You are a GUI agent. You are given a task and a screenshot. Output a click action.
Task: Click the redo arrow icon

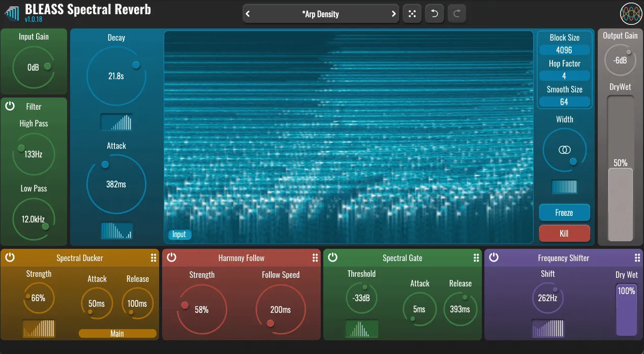[x=456, y=14]
